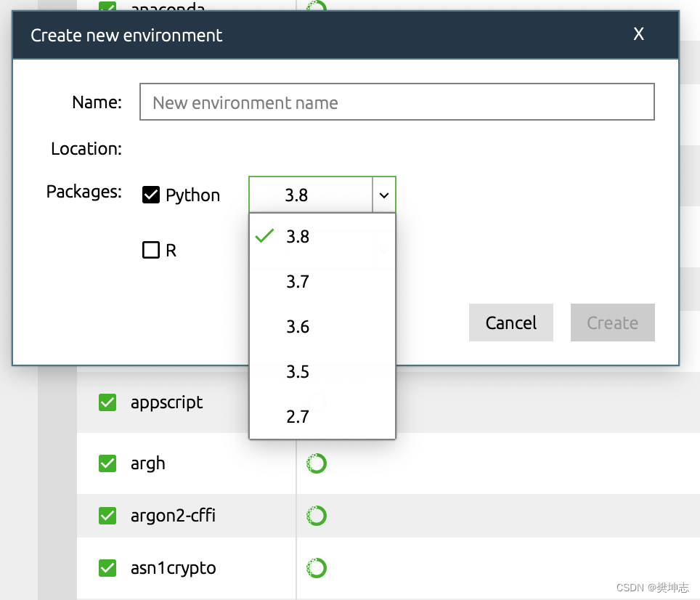700x600 pixels.
Task: Click the Python version box showing 3.8
Action: [x=311, y=195]
